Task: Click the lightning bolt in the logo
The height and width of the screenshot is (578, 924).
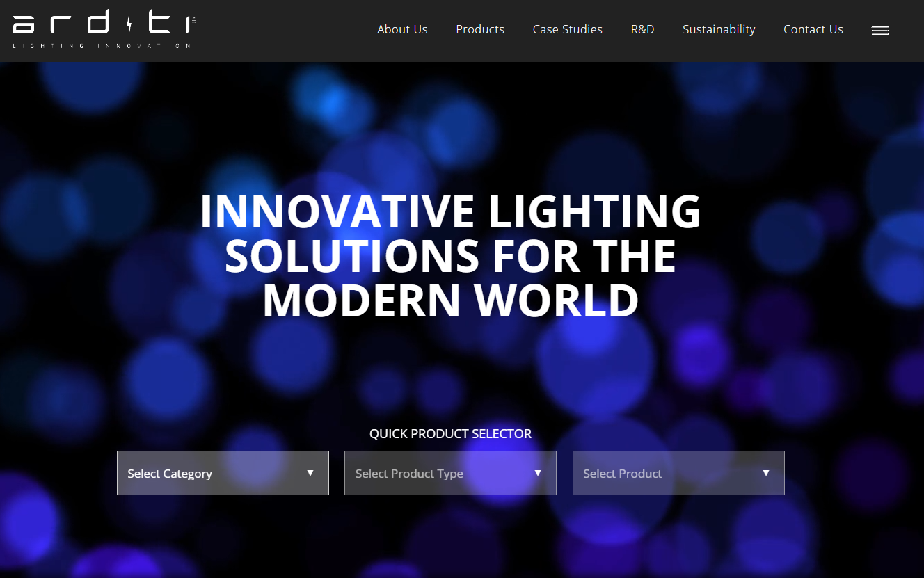Action: click(129, 24)
